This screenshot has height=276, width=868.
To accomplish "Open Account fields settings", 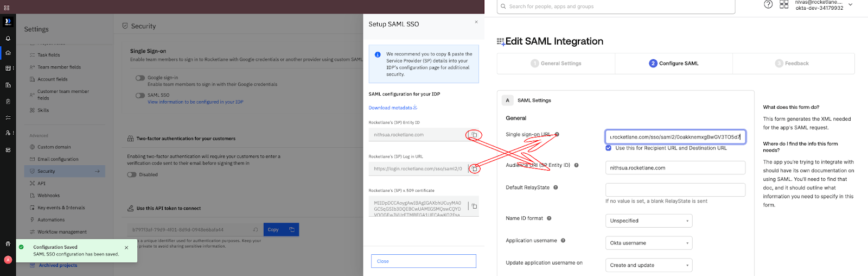I will (x=53, y=79).
